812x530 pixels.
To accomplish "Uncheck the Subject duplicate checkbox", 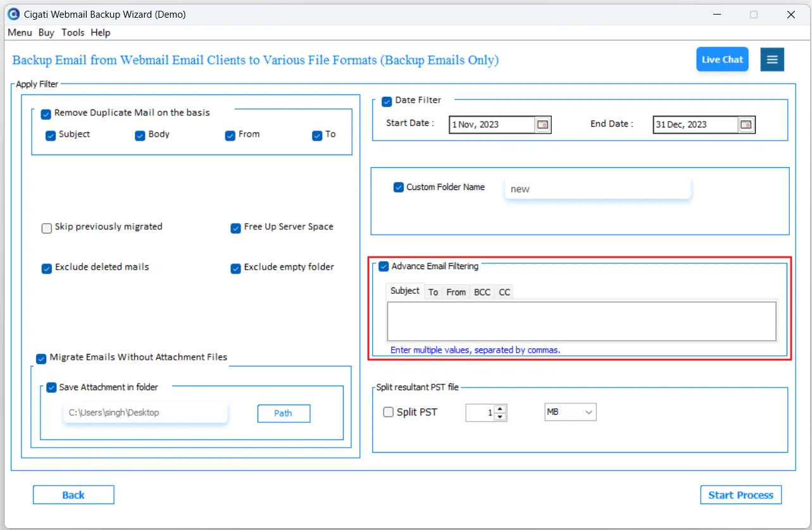I will (51, 136).
